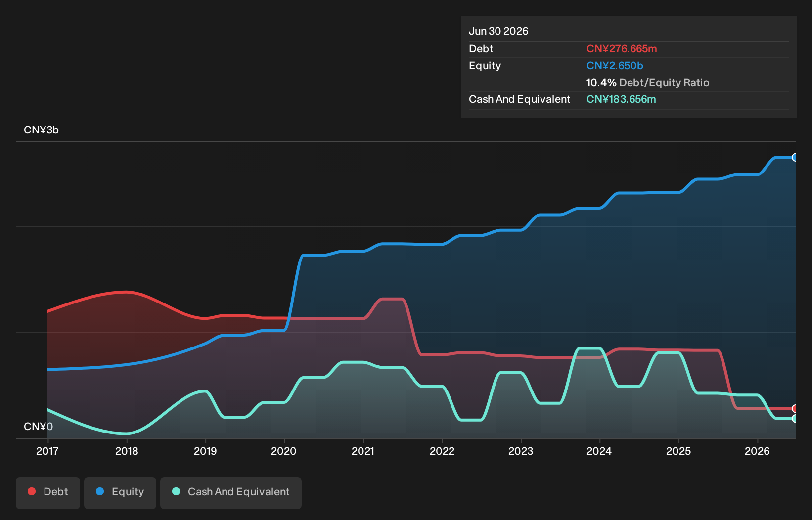Toggle the Debt legend button
The width and height of the screenshot is (812, 520).
coord(48,493)
